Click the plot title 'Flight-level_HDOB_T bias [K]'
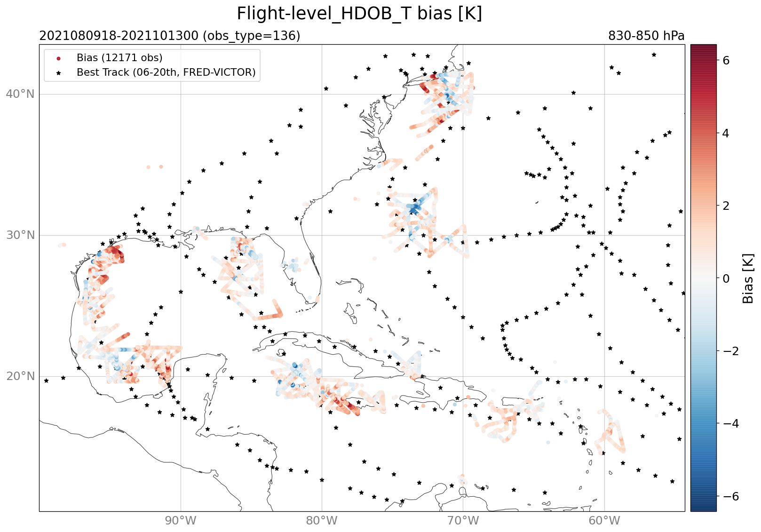The width and height of the screenshot is (761, 532). (x=359, y=14)
